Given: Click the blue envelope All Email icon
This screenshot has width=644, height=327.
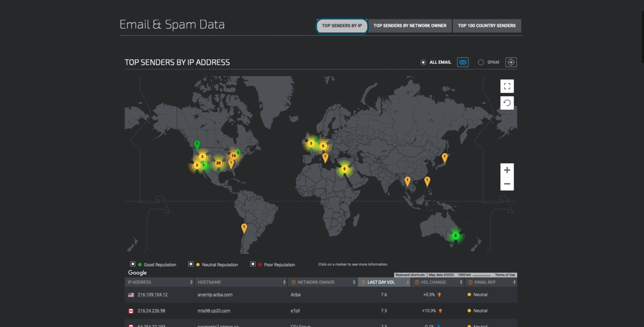Looking at the screenshot, I should (x=463, y=62).
